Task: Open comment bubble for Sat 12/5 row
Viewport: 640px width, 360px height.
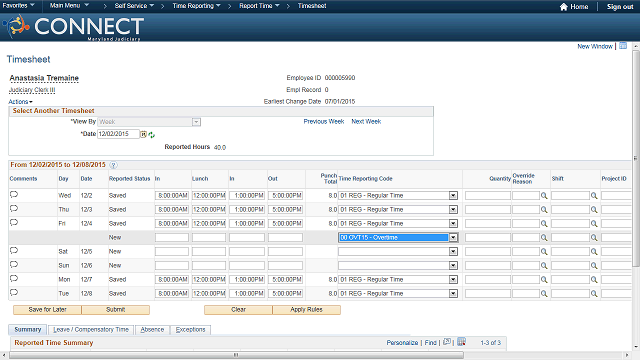Action: pos(14,251)
